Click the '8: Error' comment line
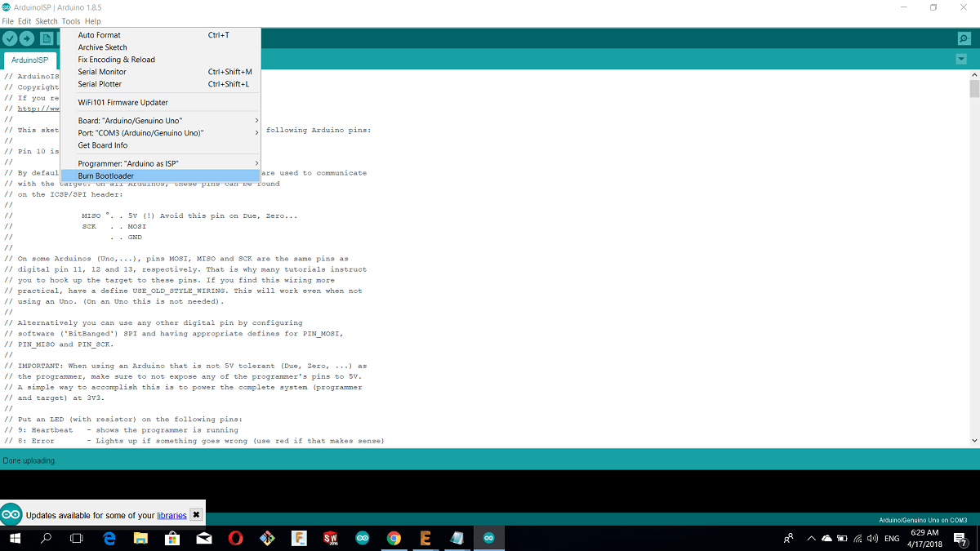Screen dimensions: 980x551 click(x=194, y=441)
